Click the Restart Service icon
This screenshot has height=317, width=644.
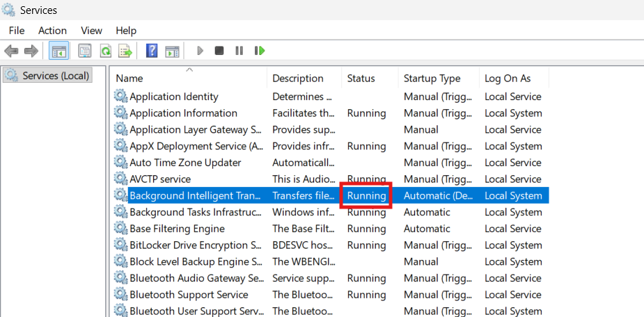point(260,51)
